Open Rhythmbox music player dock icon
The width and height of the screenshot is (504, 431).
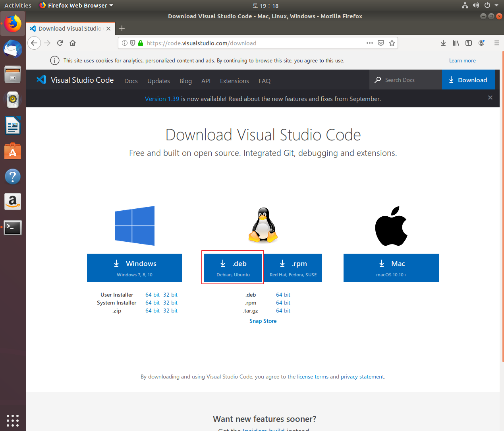click(x=13, y=100)
